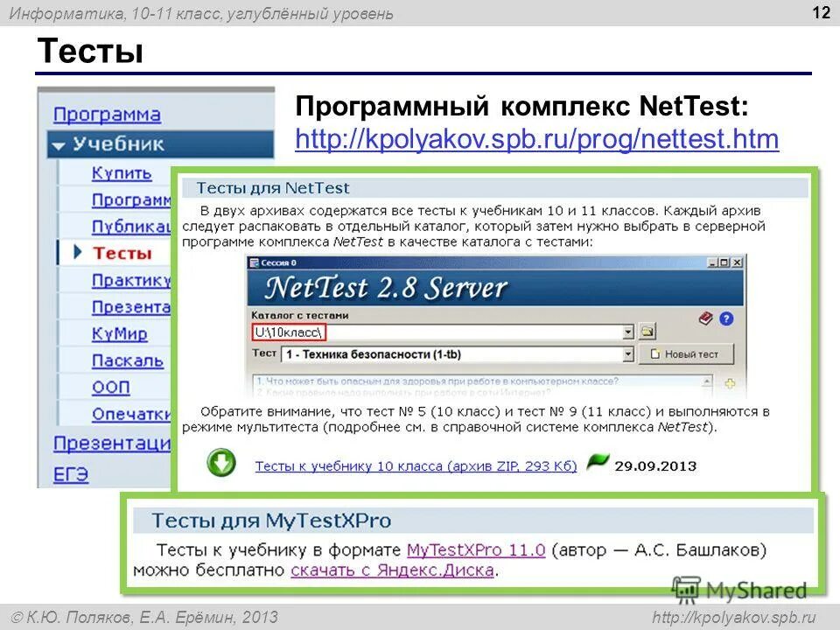
Task: Open the Тест dropdown showing Техника безопасности
Action: 628,353
